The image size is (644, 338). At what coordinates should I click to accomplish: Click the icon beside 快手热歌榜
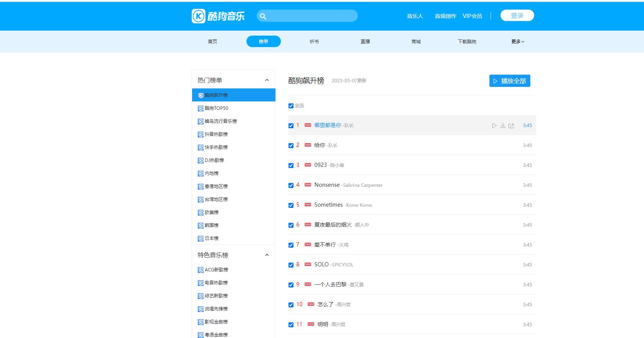coord(201,147)
